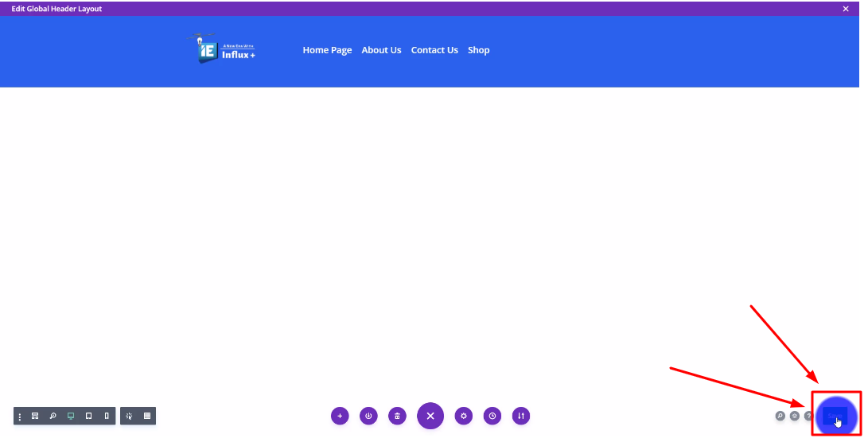The image size is (868, 438).
Task: Switch to phone preview mode
Action: tap(107, 416)
